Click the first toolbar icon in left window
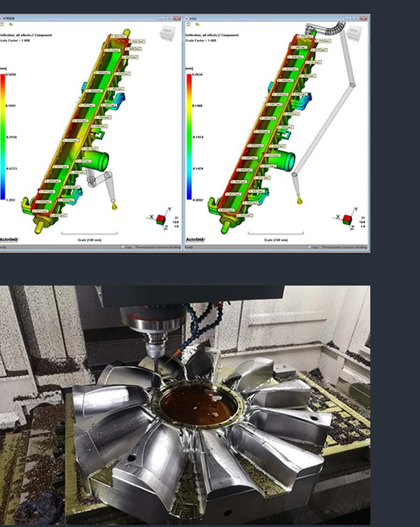 click(3, 24)
